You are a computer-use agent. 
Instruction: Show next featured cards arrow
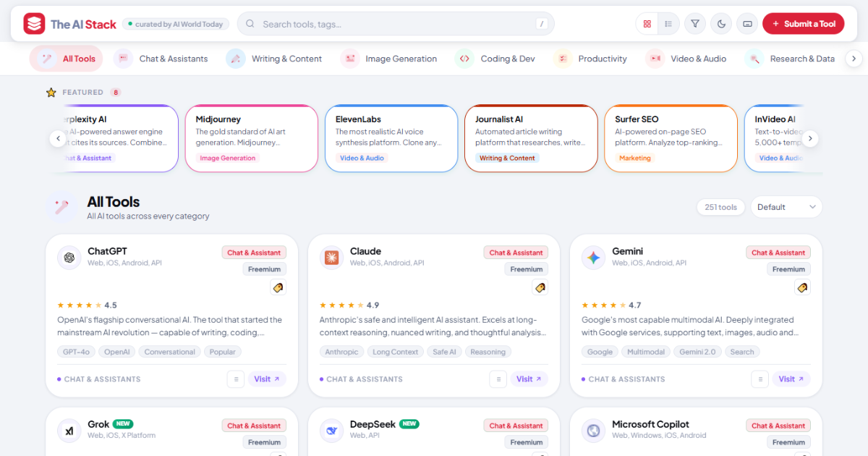coord(810,138)
